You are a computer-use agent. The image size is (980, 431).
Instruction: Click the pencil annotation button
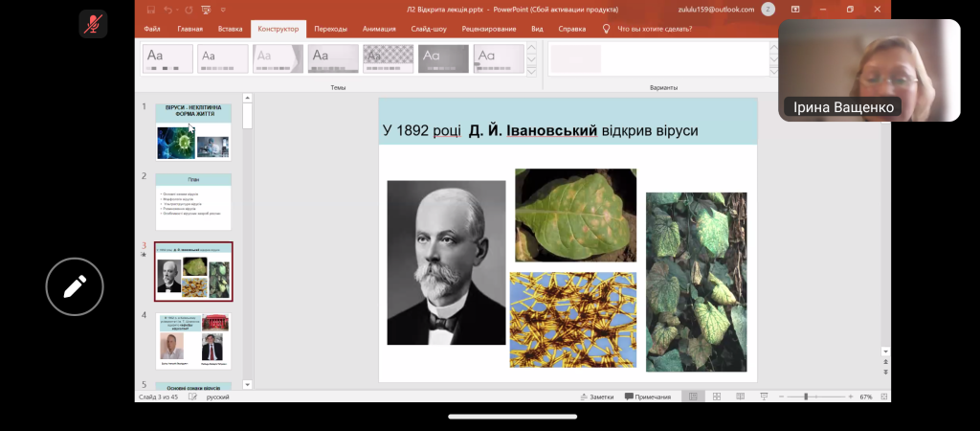76,285
